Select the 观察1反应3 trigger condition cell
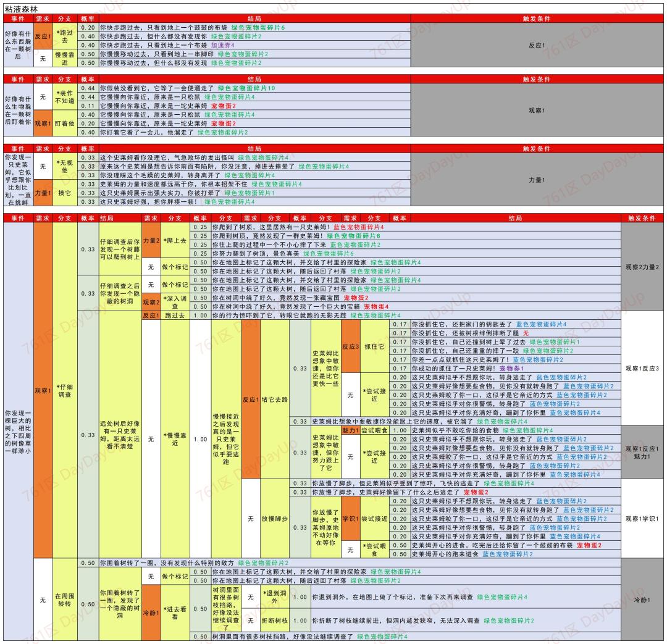 point(642,369)
